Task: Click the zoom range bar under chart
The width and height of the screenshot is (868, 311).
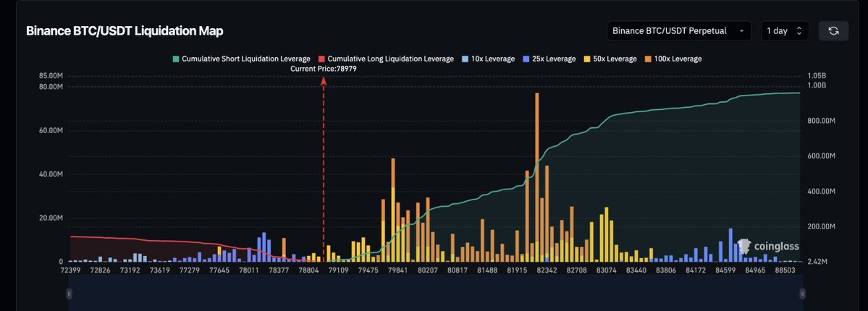Action: 436,294
